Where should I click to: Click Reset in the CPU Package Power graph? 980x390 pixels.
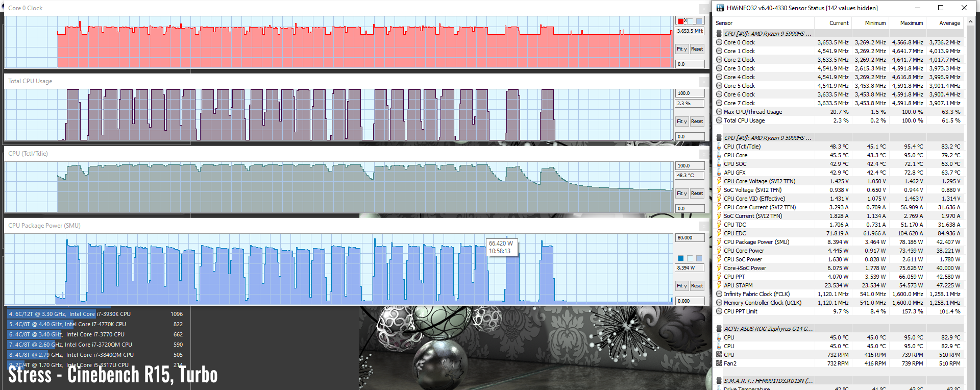(x=697, y=286)
